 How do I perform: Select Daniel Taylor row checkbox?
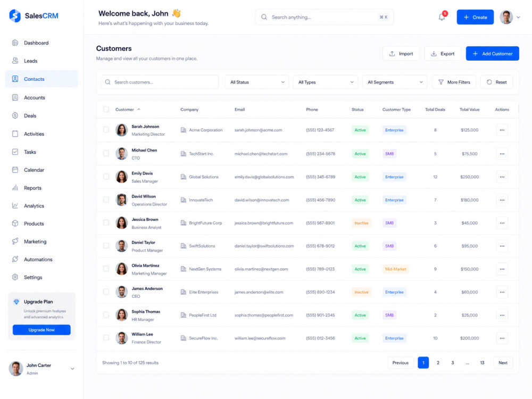pos(106,246)
